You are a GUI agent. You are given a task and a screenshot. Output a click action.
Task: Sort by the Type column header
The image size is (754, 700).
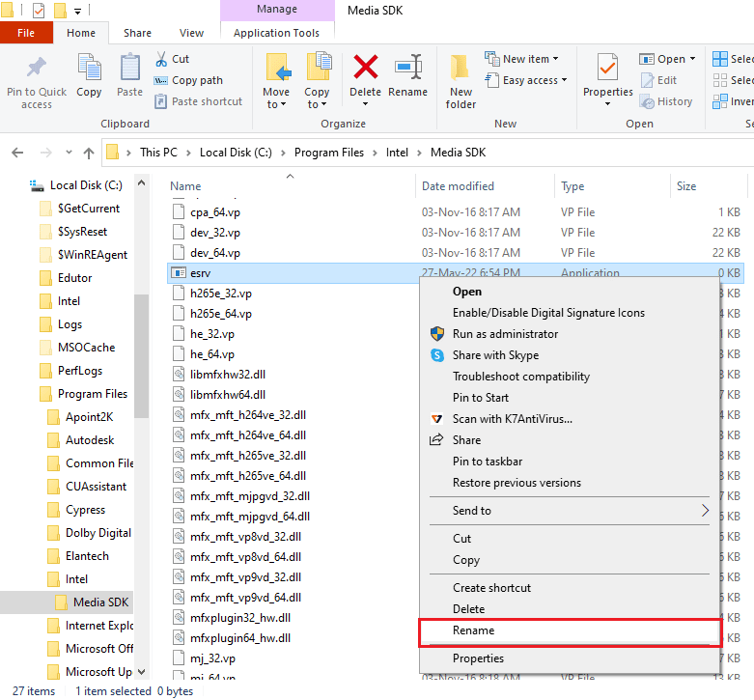tap(572, 186)
